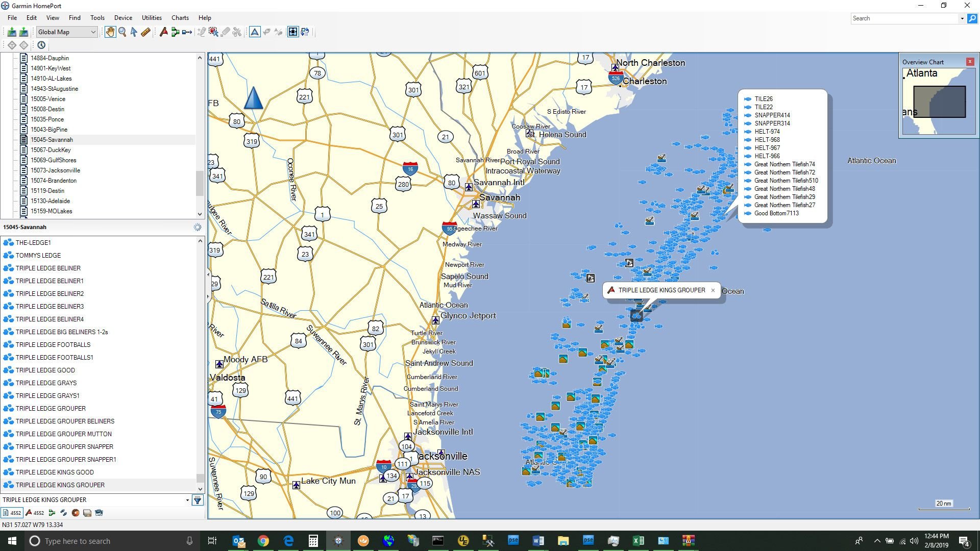Click inside the Search input field
The height and width of the screenshot is (551, 980).
[x=904, y=18]
